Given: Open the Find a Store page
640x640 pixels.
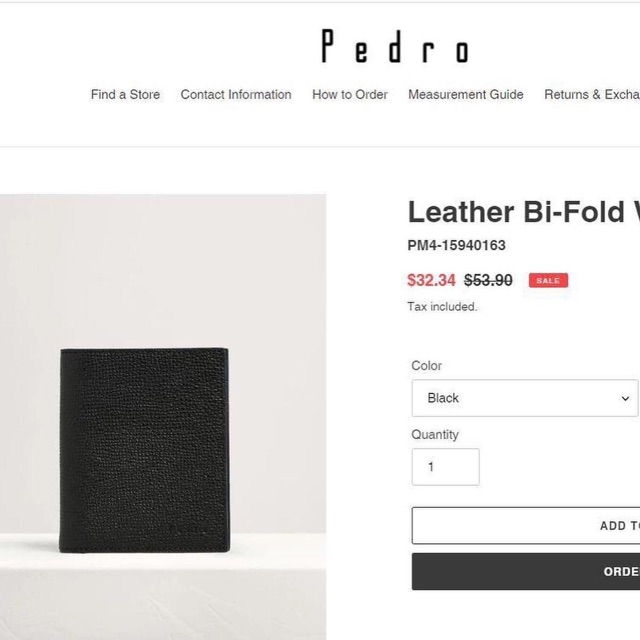Looking at the screenshot, I should (x=125, y=95).
